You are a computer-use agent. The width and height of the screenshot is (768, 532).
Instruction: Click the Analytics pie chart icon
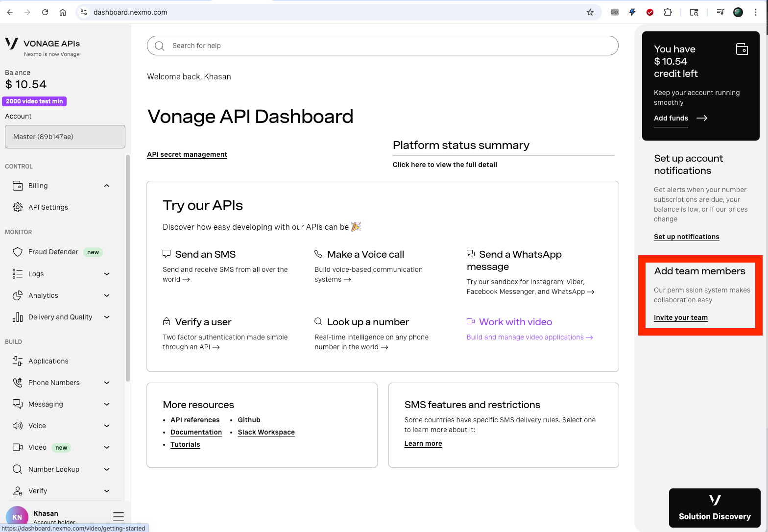[18, 295]
